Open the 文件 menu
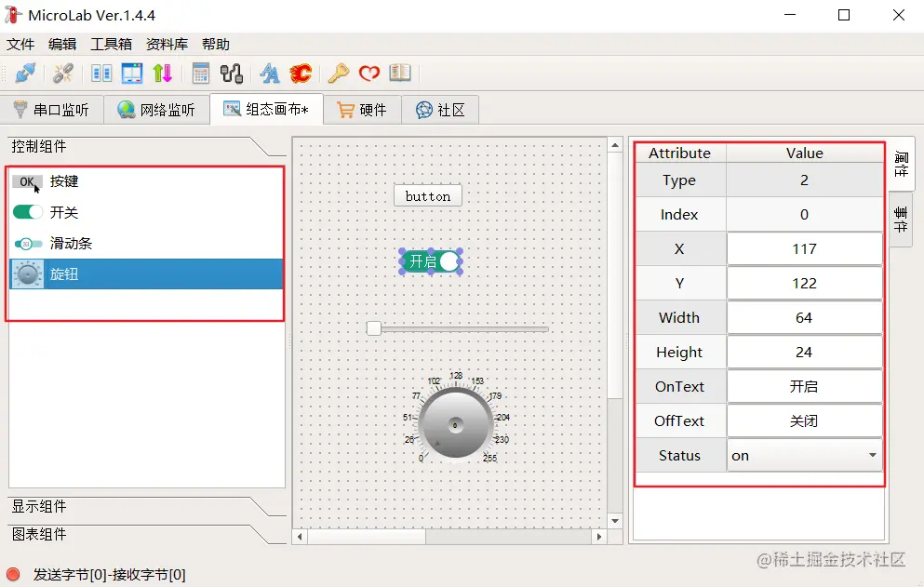This screenshot has width=924, height=587. 20,45
